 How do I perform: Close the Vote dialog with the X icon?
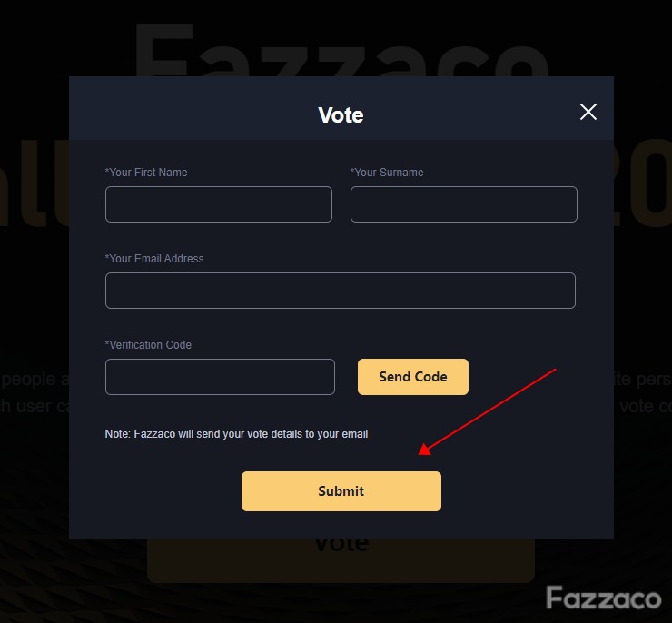pos(588,112)
